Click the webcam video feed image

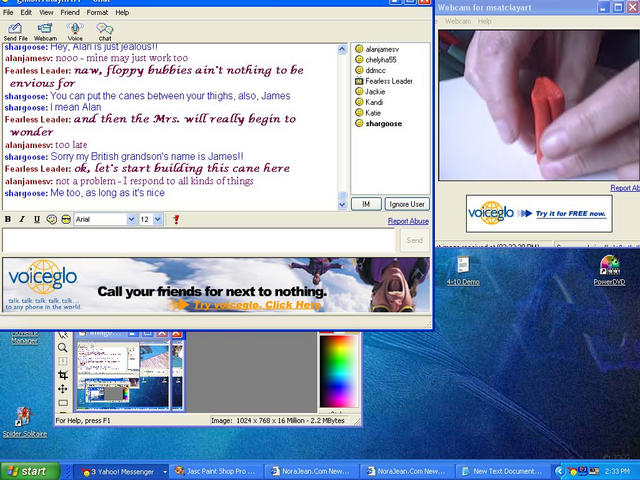coord(539,105)
